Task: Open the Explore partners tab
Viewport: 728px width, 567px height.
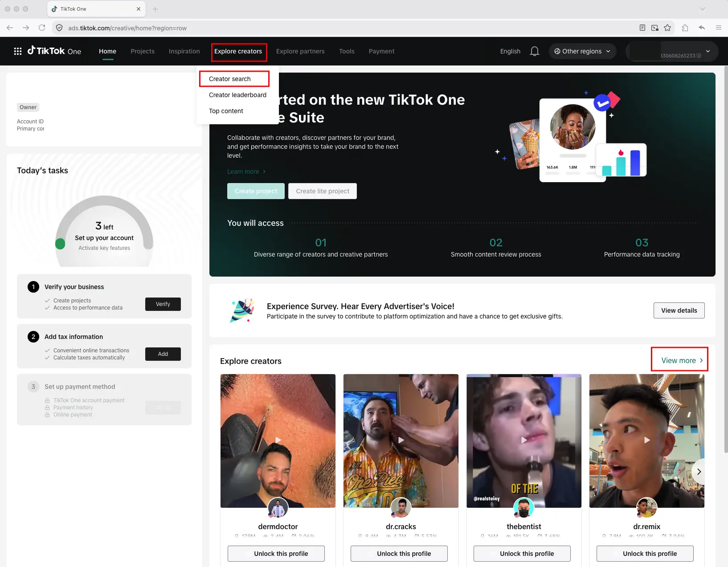Action: 300,51
